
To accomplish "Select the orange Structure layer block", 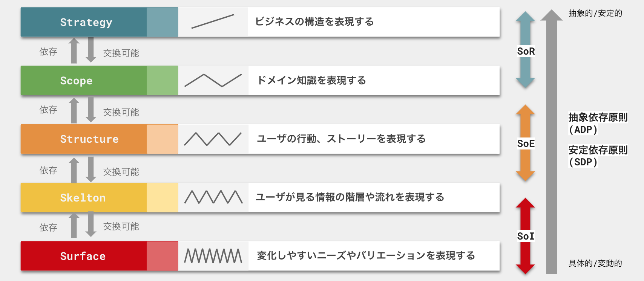I will pyautogui.click(x=84, y=139).
